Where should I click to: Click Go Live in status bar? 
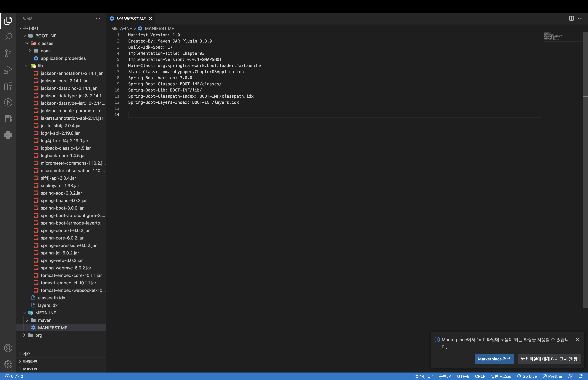[x=527, y=376]
